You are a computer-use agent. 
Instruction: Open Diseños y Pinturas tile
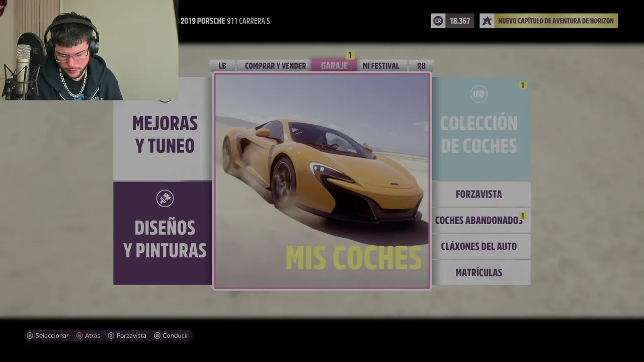(x=163, y=233)
